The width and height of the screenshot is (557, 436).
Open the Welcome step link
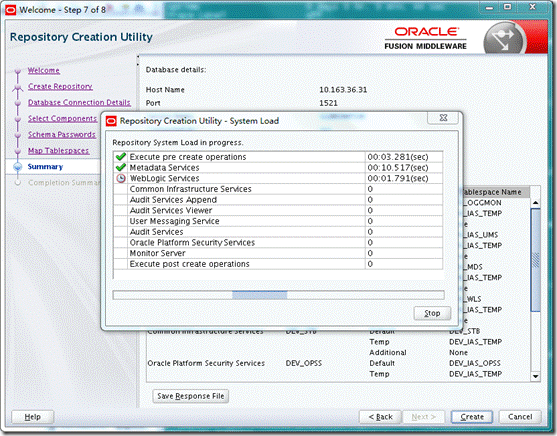point(44,70)
